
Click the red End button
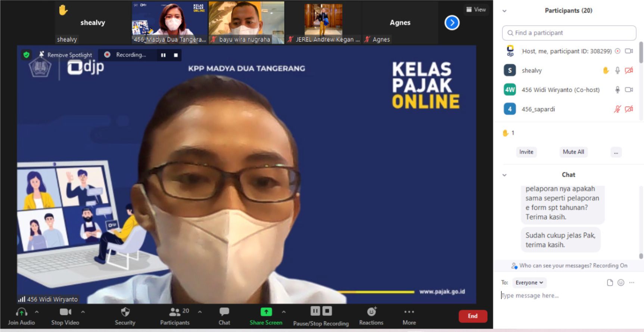pyautogui.click(x=473, y=316)
